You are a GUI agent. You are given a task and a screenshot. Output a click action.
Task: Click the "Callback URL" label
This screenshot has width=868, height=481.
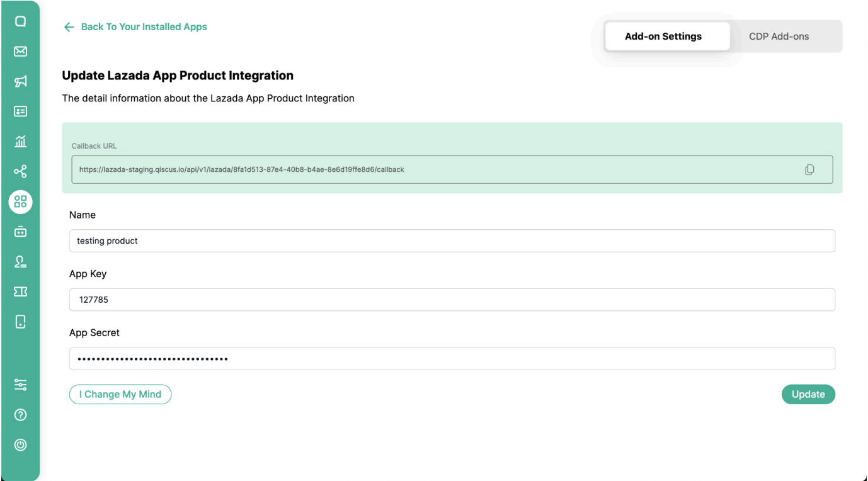coord(94,146)
